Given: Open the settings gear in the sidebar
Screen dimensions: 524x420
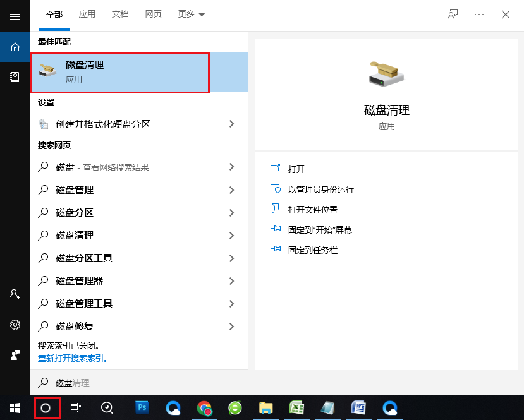Looking at the screenshot, I should [15, 325].
